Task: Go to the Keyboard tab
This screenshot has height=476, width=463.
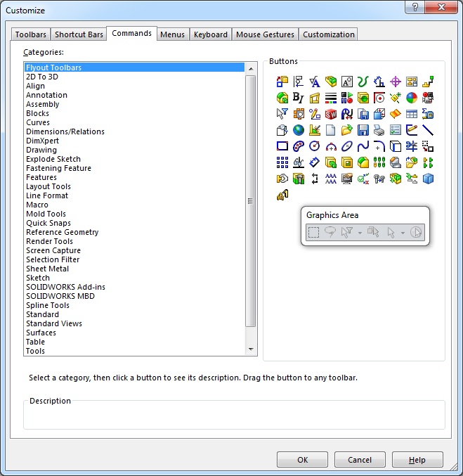Action: pyautogui.click(x=211, y=34)
